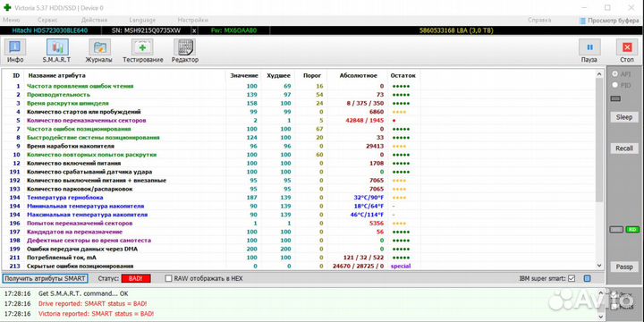Image resolution: width=644 pixels, height=322 pixels.
Task: Select row Ошибки передачи данных через DMA
Action: pyautogui.click(x=211, y=249)
